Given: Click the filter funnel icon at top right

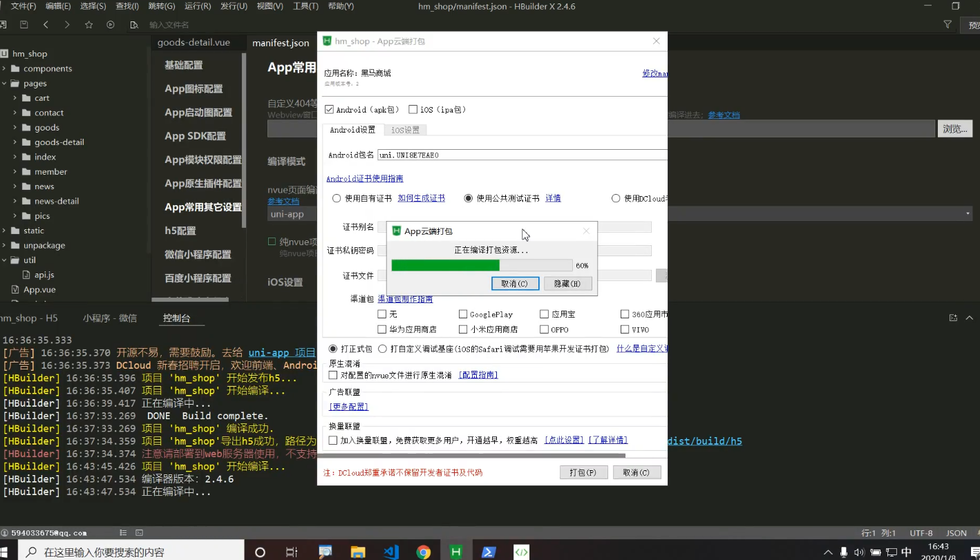Looking at the screenshot, I should point(948,23).
